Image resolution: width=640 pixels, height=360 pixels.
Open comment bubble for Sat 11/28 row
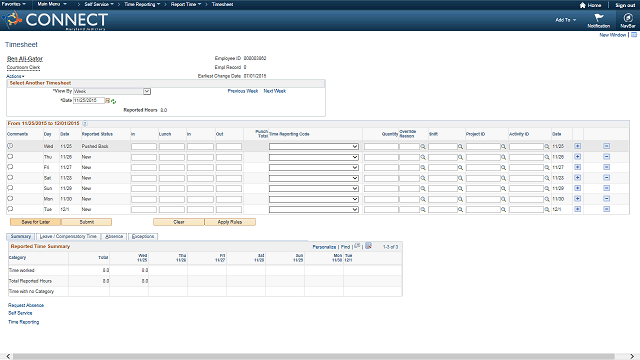[x=10, y=178]
